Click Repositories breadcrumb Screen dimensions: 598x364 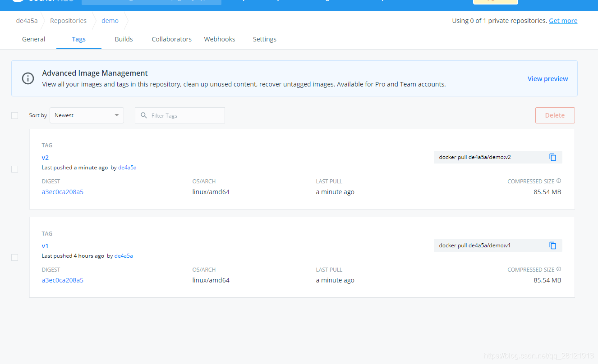pos(68,21)
